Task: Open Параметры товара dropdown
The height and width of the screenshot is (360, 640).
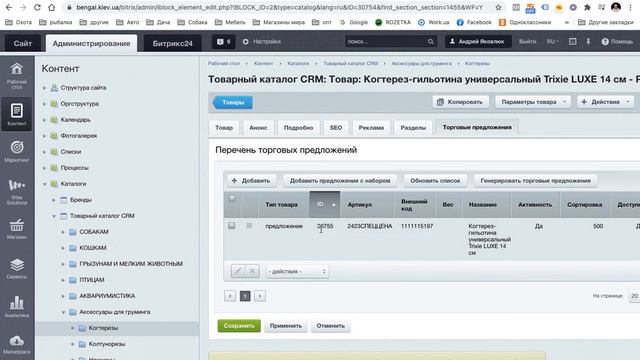Action: [x=532, y=102]
